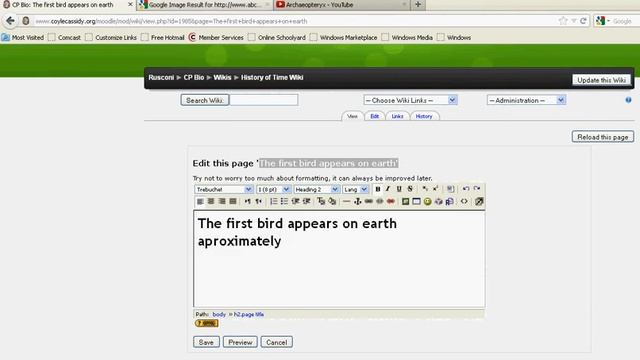Insert an ordered numbered list
The image size is (640, 360).
[x=273, y=201]
